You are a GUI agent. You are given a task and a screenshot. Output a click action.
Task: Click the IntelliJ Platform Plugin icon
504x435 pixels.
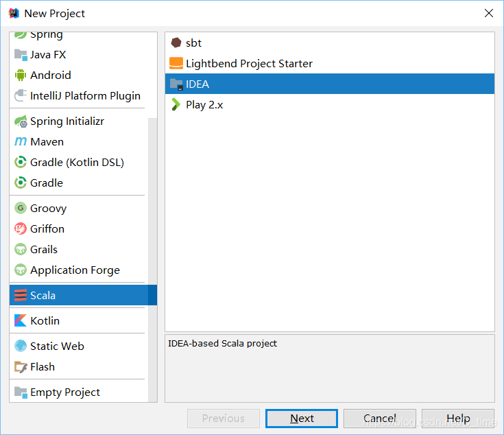21,96
